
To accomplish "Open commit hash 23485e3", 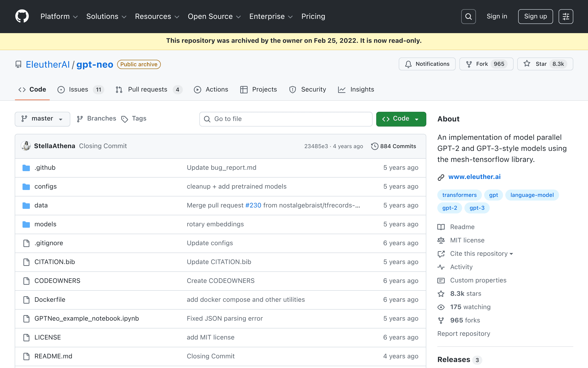I will pos(316,146).
